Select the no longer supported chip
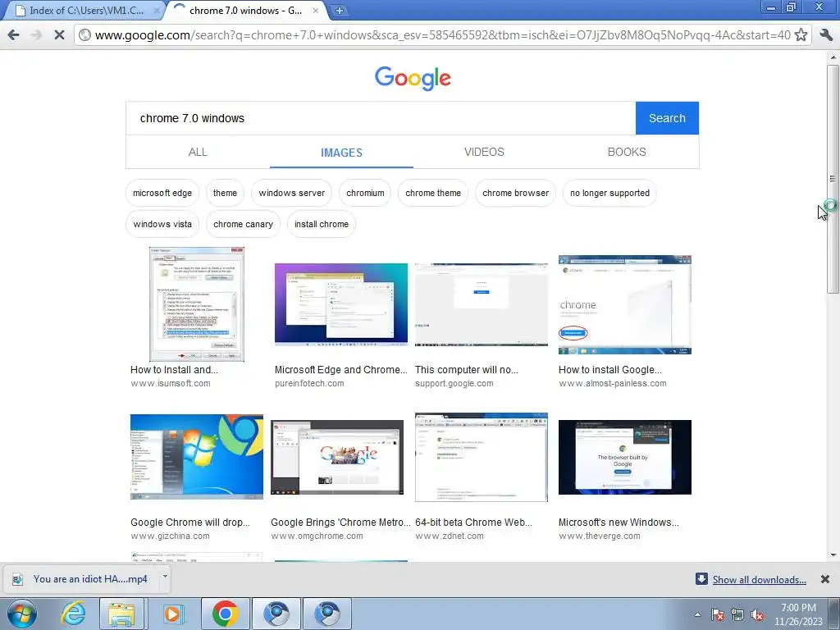The width and height of the screenshot is (840, 630). coord(609,193)
